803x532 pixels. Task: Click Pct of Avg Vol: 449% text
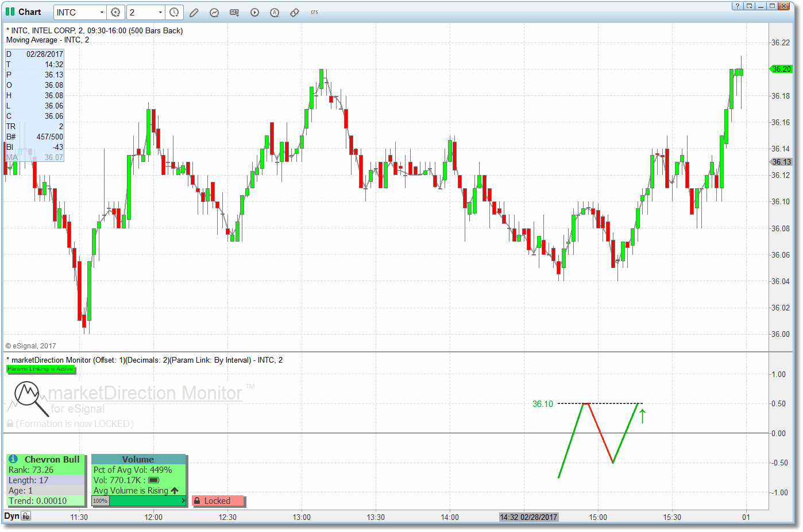point(133,469)
